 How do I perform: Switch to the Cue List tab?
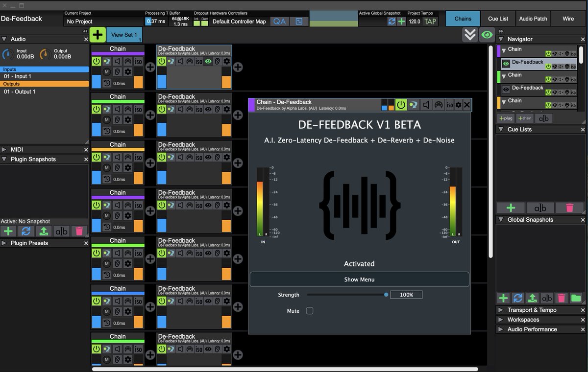pos(498,19)
